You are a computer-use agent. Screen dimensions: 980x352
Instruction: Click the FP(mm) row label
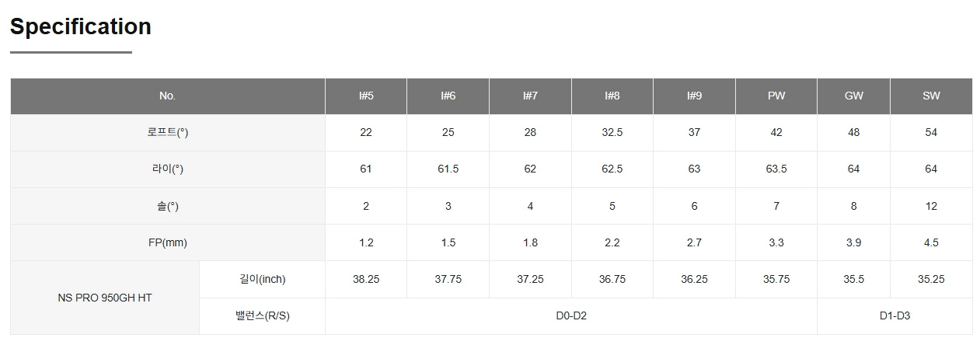point(168,242)
